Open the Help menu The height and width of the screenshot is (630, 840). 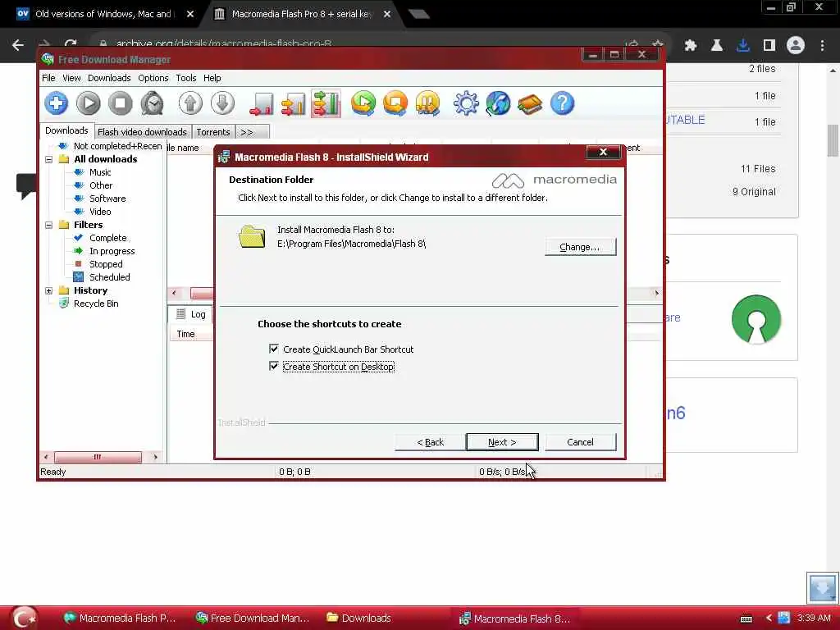212,78
